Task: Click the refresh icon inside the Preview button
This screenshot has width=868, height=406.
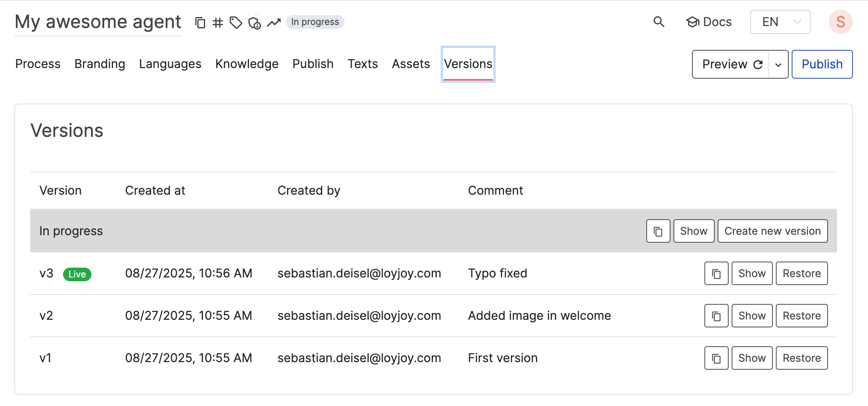Action: [758, 64]
